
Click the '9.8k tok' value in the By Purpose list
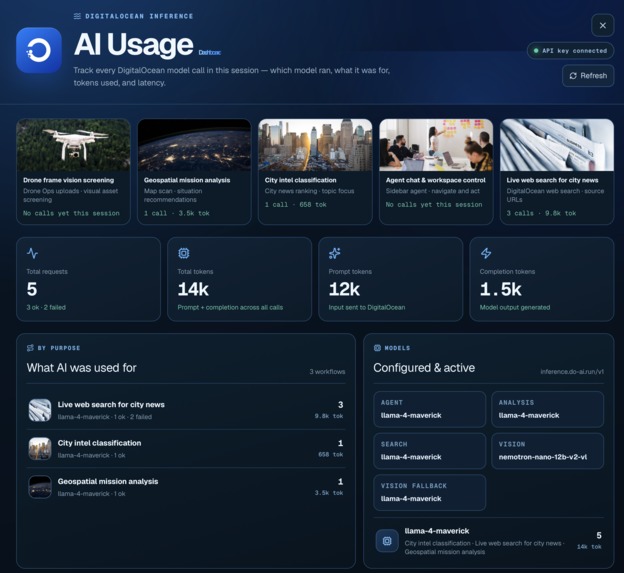point(329,416)
